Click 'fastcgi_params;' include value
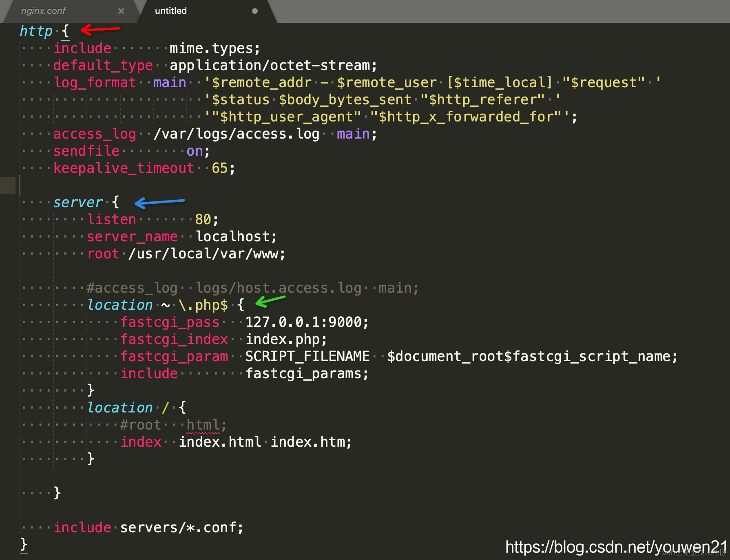Screen dimensions: 730x560 307,374
